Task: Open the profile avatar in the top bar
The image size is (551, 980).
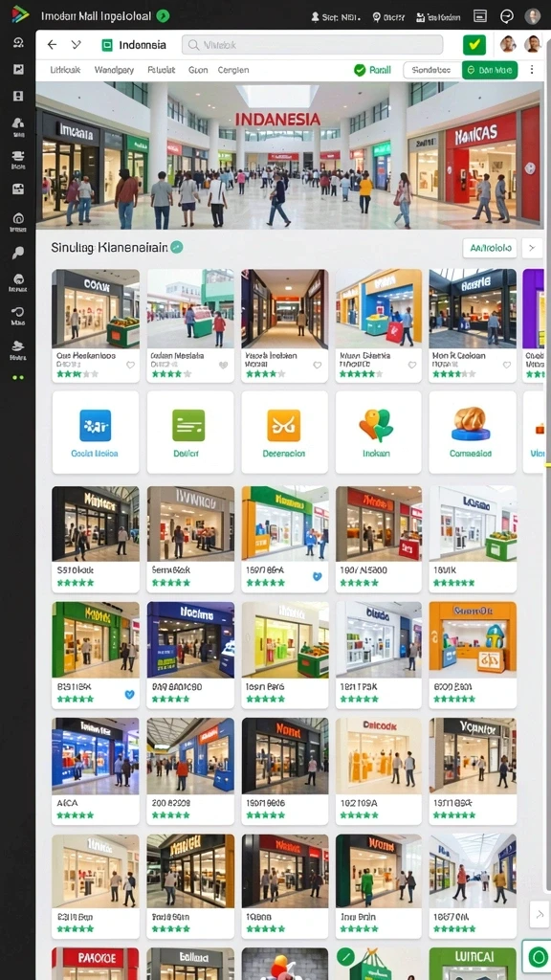Action: click(x=532, y=16)
